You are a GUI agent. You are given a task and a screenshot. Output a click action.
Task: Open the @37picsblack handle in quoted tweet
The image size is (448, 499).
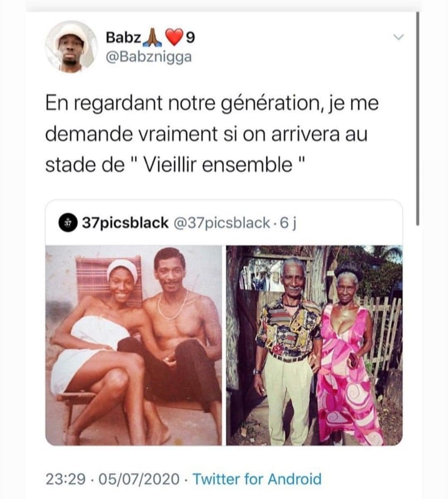pyautogui.click(x=221, y=223)
